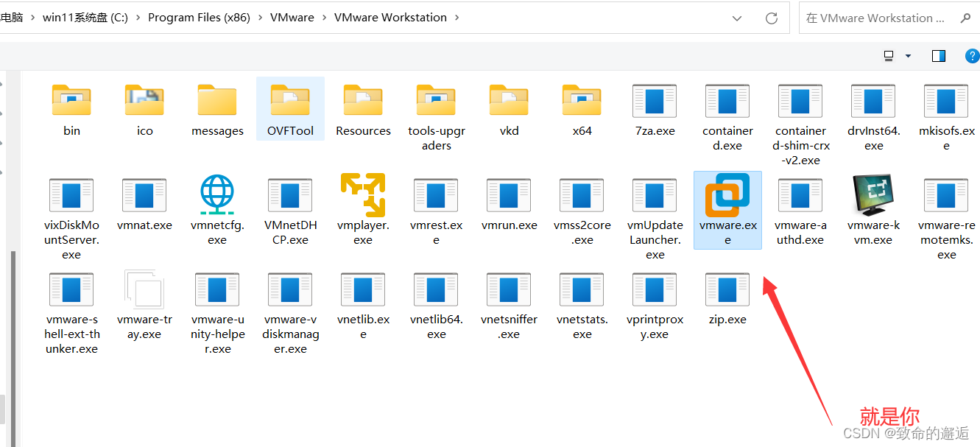Image resolution: width=980 pixels, height=447 pixels.
Task: Open the Resources folder
Action: pyautogui.click(x=363, y=109)
